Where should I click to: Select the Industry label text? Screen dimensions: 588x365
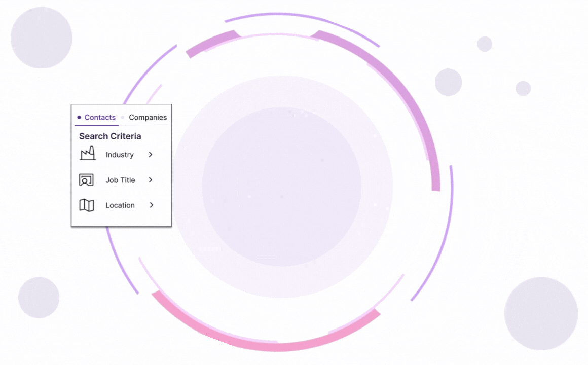[120, 155]
